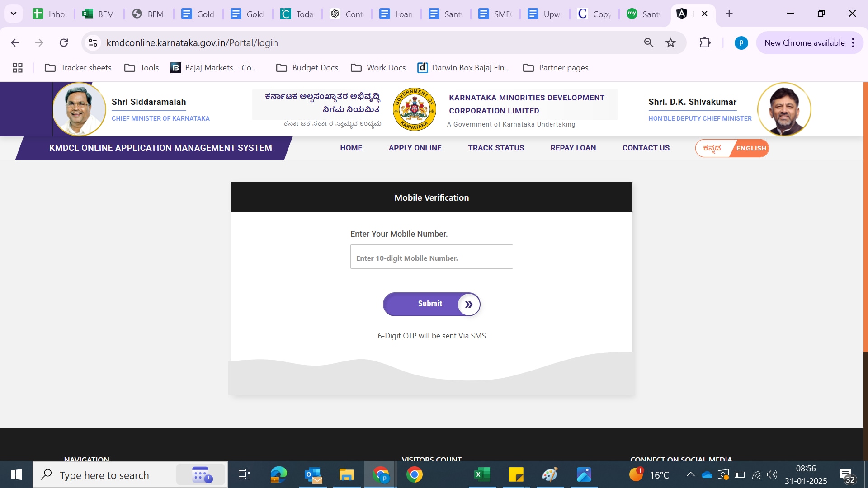
Task: Open the bookmarks apps grid icon
Action: click(x=18, y=68)
